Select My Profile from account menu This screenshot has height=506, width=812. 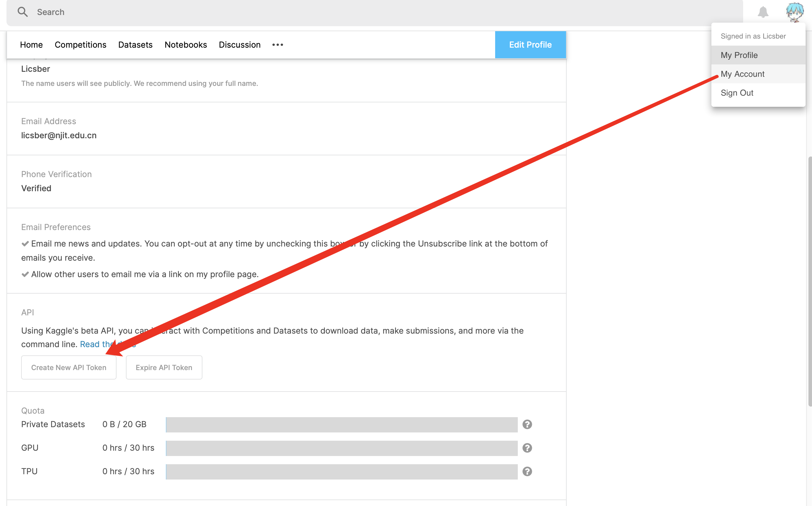739,55
